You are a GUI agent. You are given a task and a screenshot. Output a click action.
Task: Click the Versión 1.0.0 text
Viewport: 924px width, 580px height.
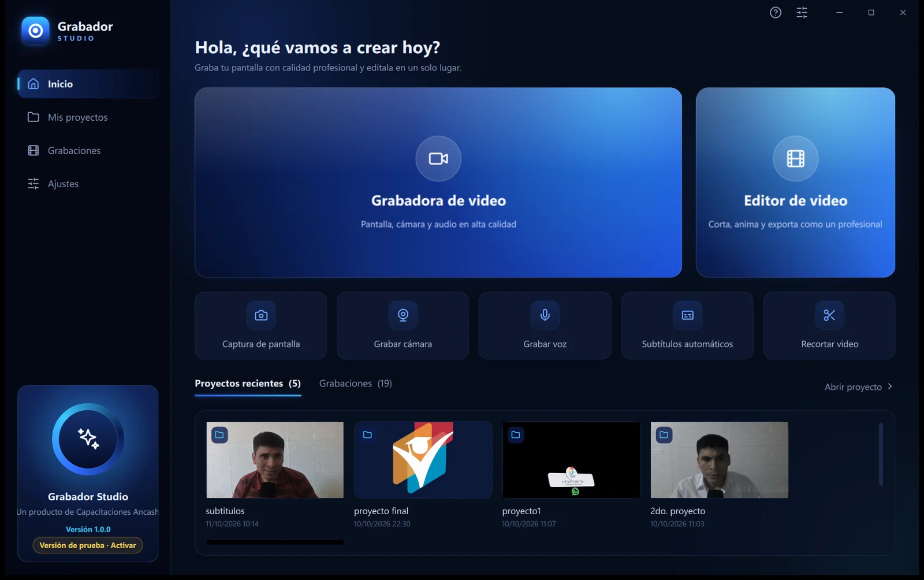click(x=88, y=529)
